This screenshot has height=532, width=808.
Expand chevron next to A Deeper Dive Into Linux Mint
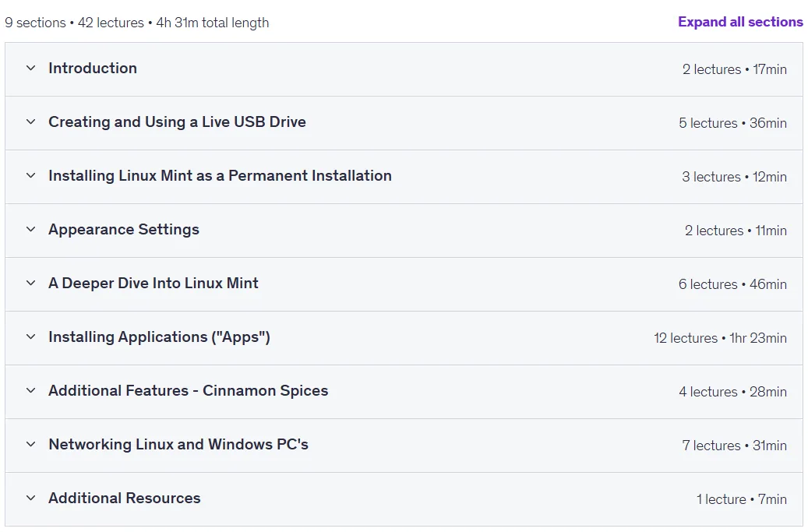click(x=31, y=283)
